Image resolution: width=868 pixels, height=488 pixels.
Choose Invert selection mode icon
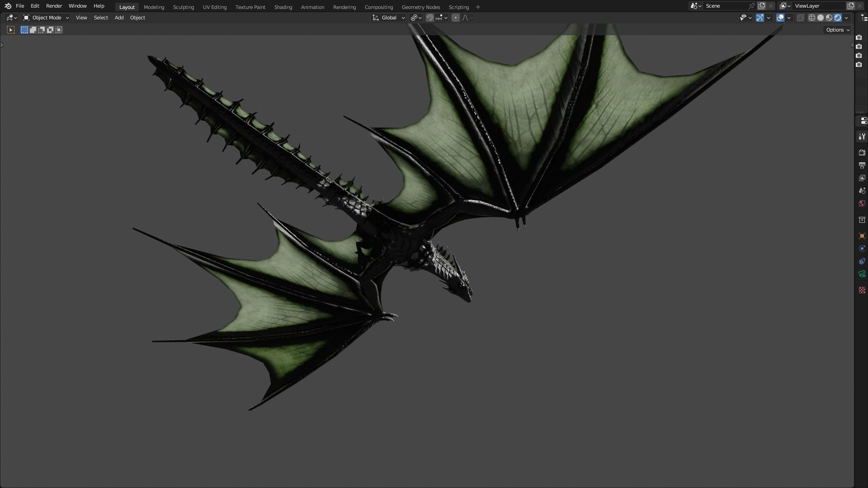point(50,30)
